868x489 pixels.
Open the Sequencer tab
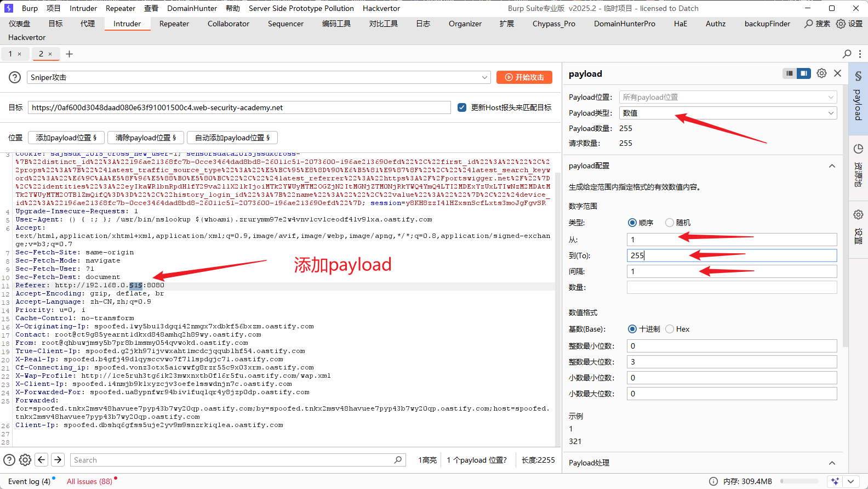285,24
